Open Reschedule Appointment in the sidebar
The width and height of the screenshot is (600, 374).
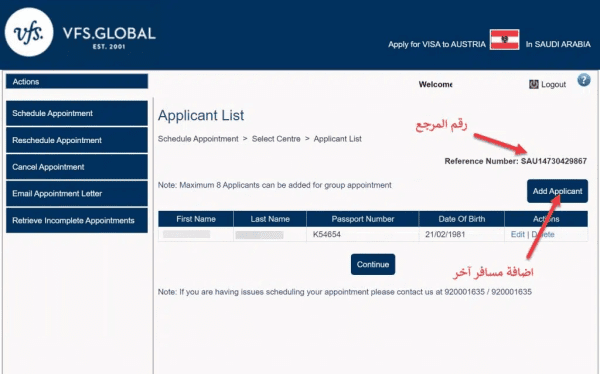pos(77,140)
